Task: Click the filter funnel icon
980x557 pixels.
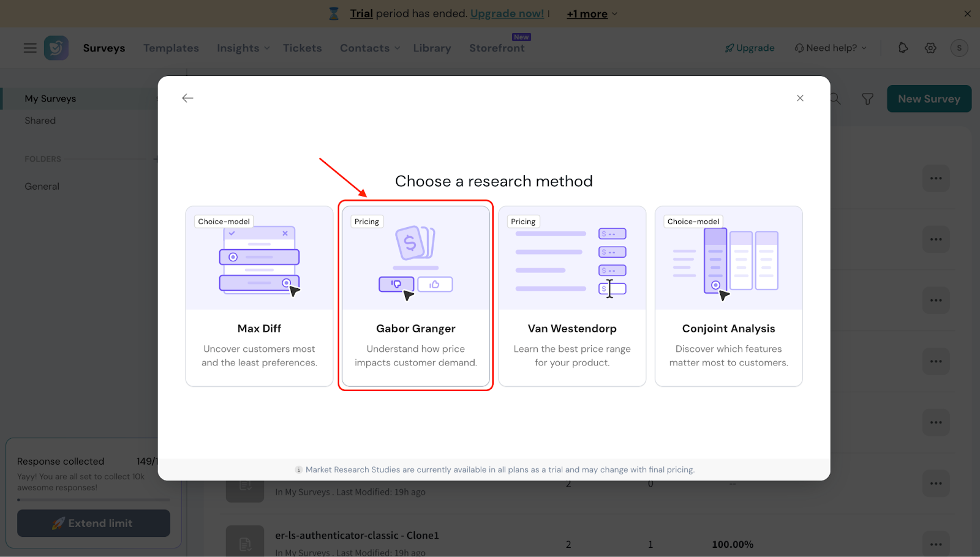Action: coord(867,99)
